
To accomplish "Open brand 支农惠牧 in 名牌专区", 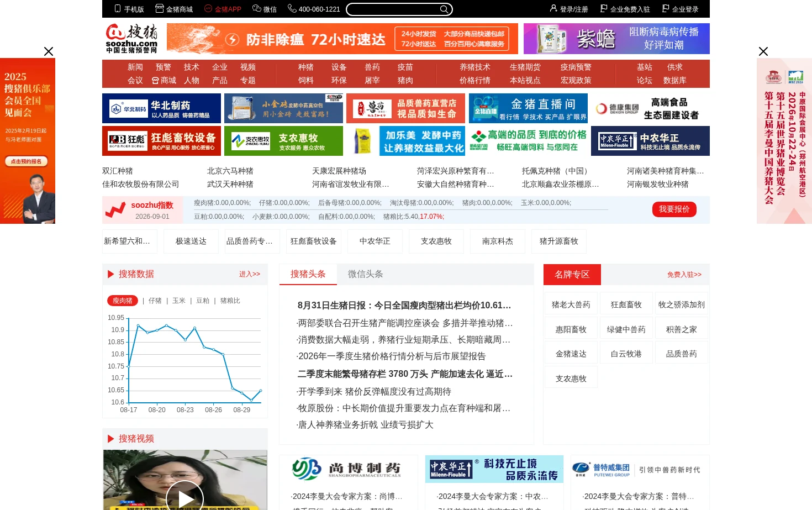I will tap(571, 378).
